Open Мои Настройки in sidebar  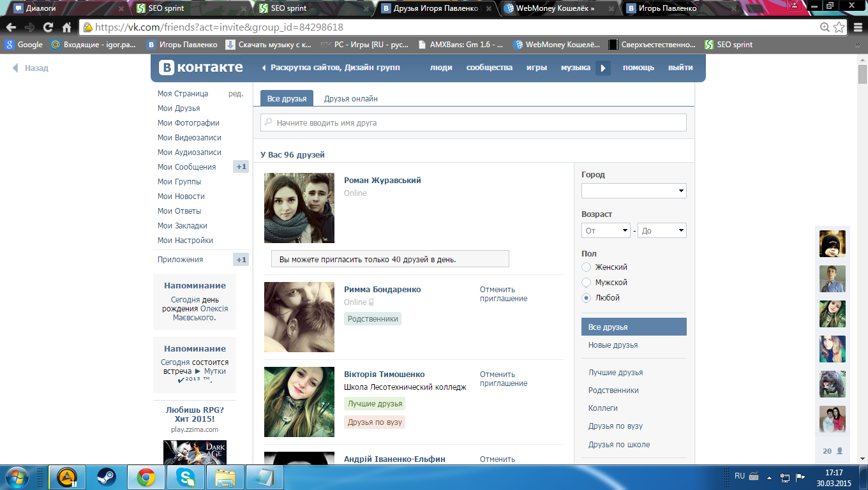click(x=186, y=241)
